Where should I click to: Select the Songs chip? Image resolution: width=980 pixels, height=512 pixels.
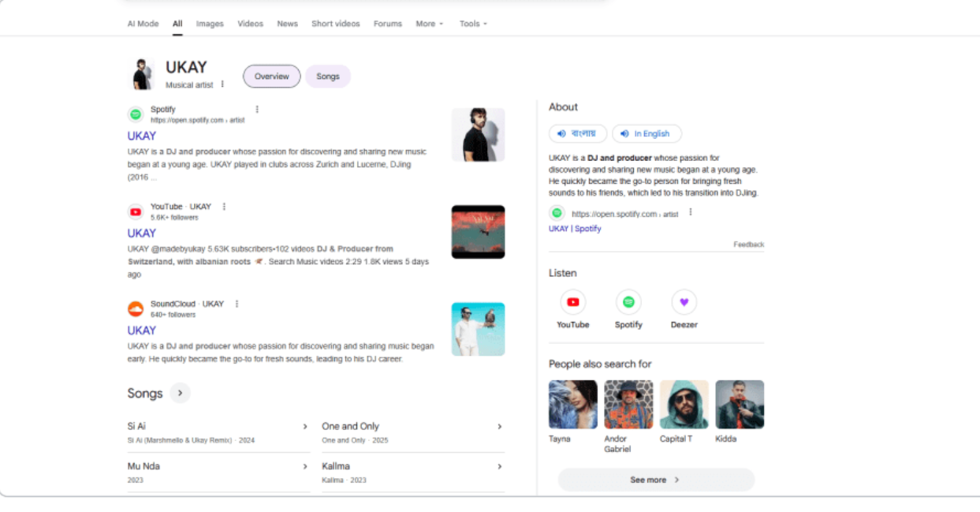pos(328,77)
